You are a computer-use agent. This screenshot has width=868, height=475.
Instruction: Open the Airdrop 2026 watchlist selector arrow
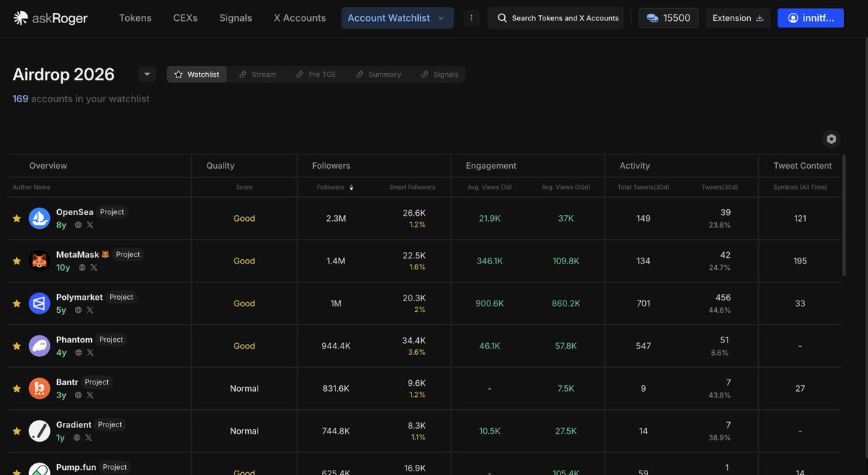click(x=147, y=74)
